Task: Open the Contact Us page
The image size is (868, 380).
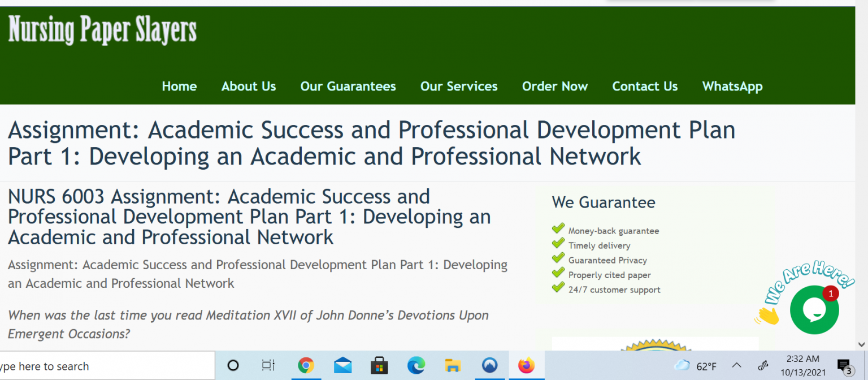Action: pos(645,86)
